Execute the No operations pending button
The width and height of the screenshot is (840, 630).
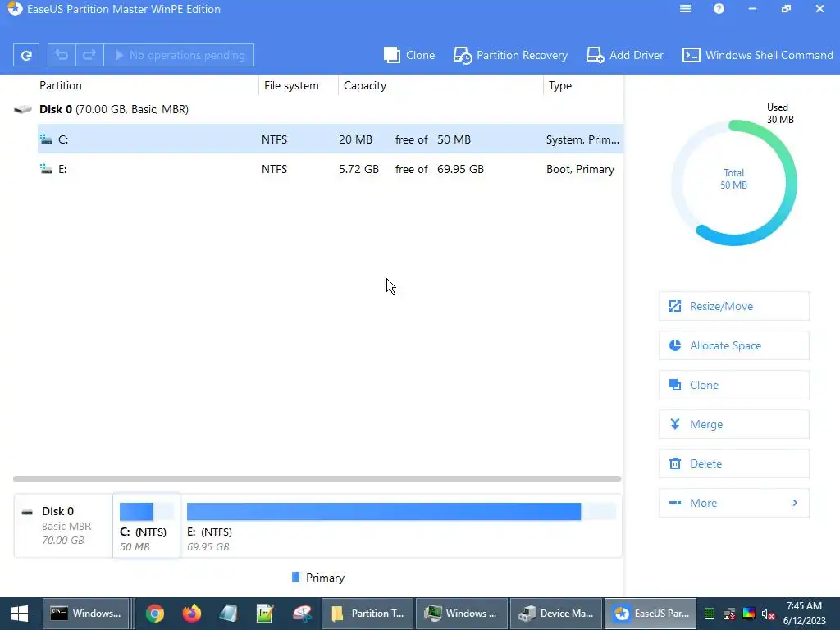[179, 55]
